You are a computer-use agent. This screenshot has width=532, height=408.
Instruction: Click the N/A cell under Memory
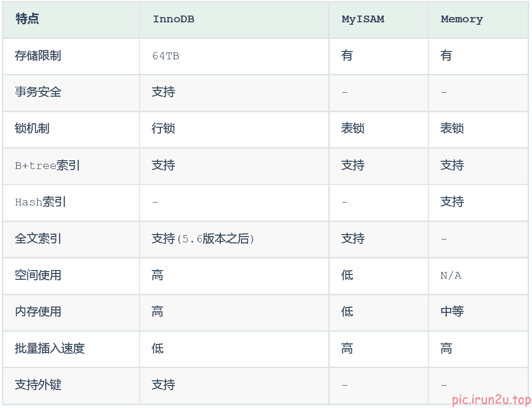coord(451,275)
